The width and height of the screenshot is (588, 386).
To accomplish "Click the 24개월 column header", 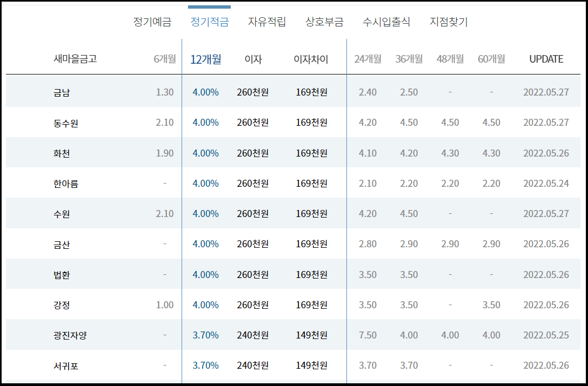I will [368, 59].
